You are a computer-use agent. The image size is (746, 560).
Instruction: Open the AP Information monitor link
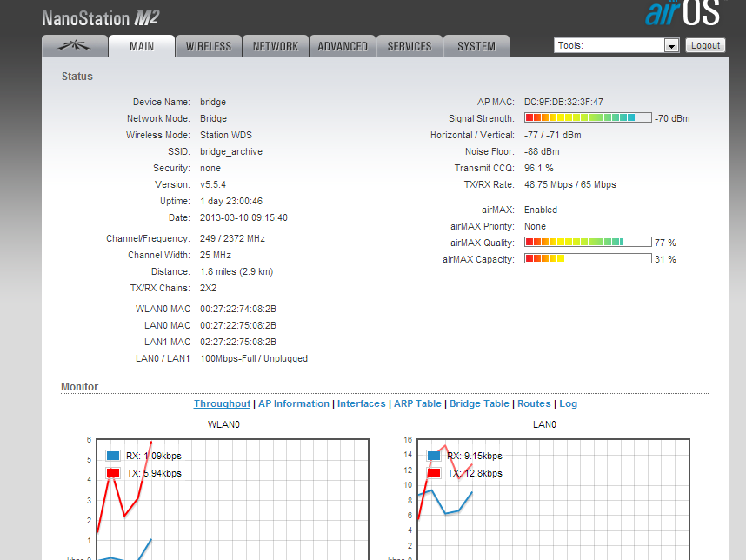(294, 403)
